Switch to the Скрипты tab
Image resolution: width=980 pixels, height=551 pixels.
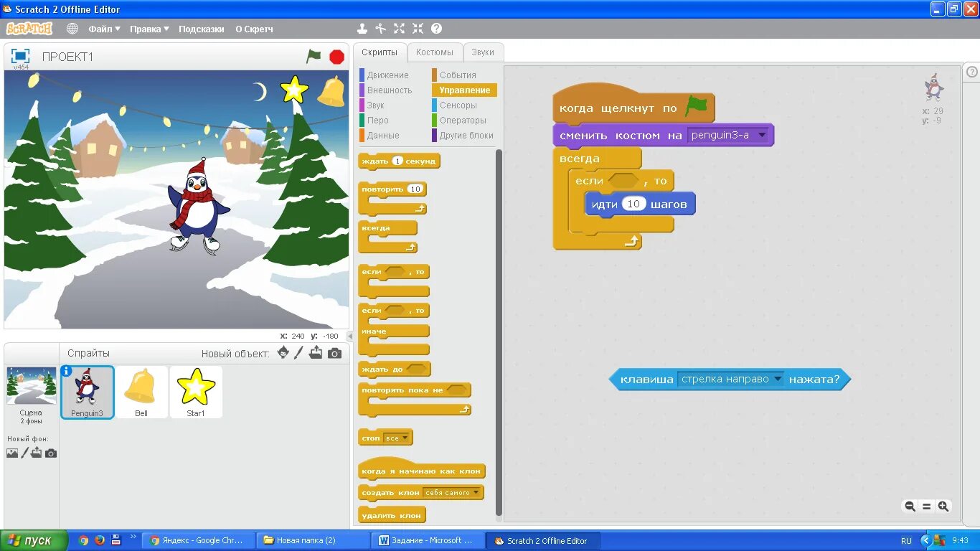tap(380, 52)
